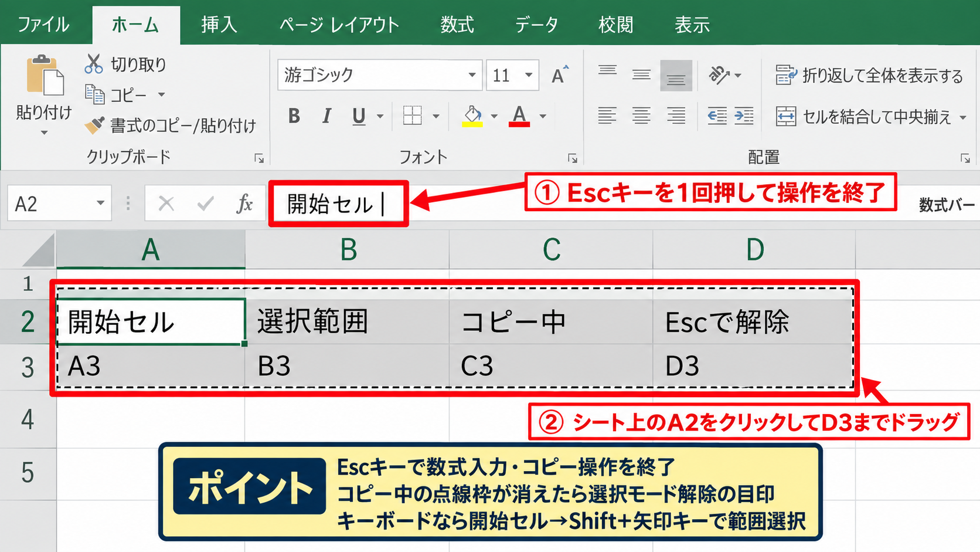Screen dimensions: 980x552
Task: Increase font size with the A icon
Action: tap(560, 74)
